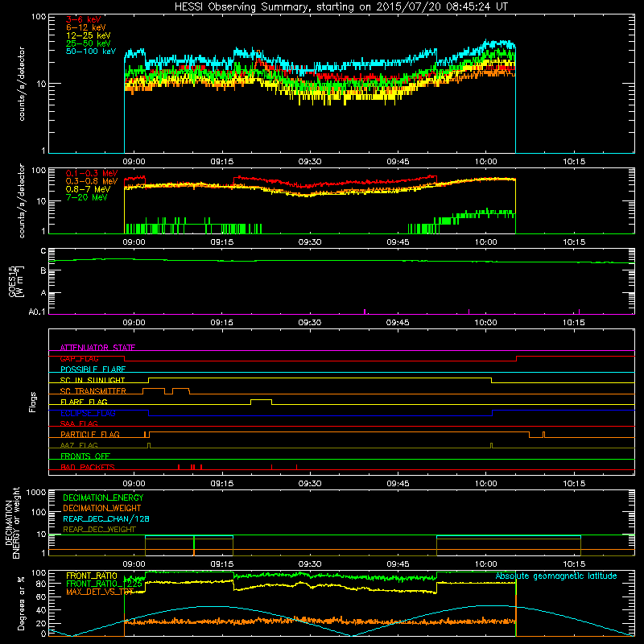Click 09:45 tick under the GOES15 panel
The height and width of the screenshot is (644, 644).
[x=398, y=323]
